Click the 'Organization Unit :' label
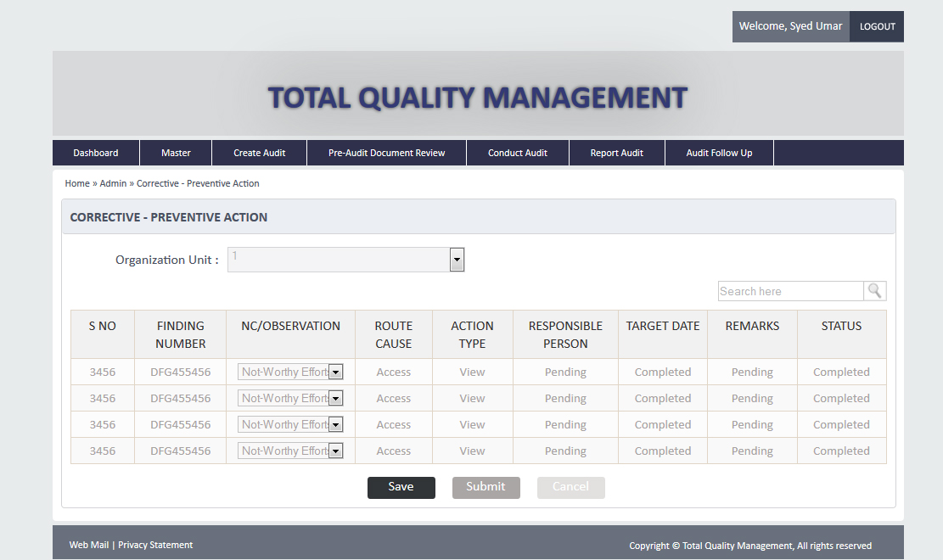The height and width of the screenshot is (560, 943). (x=167, y=260)
